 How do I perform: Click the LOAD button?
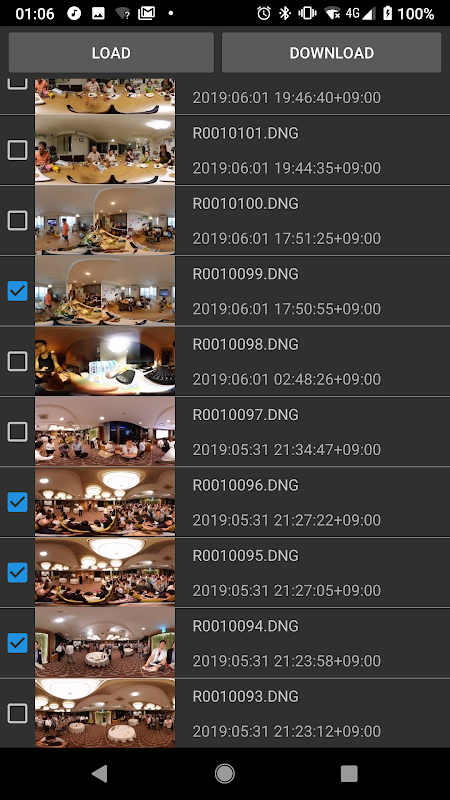click(x=111, y=53)
